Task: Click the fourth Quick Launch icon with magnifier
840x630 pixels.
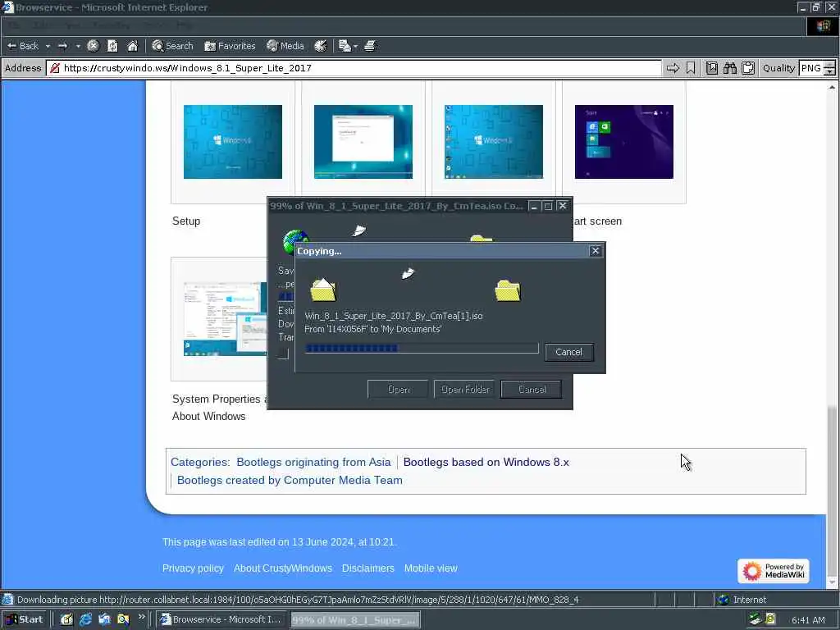Action: tap(123, 620)
